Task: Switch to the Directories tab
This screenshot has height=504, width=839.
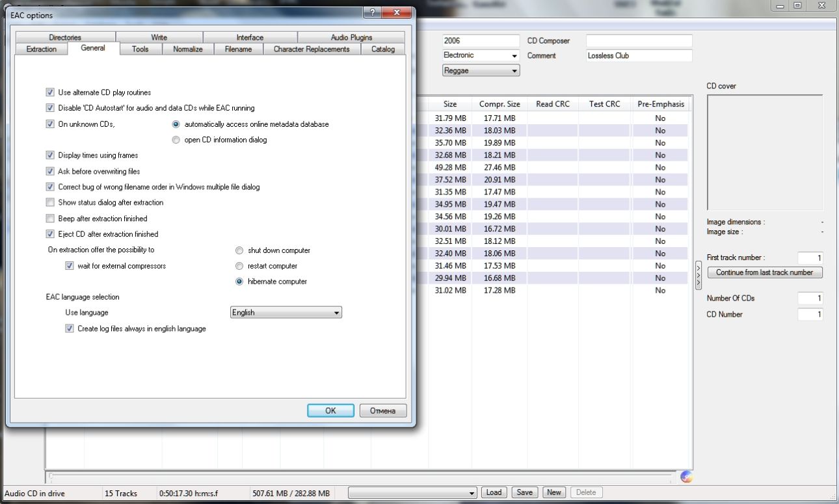Action: 65,37
